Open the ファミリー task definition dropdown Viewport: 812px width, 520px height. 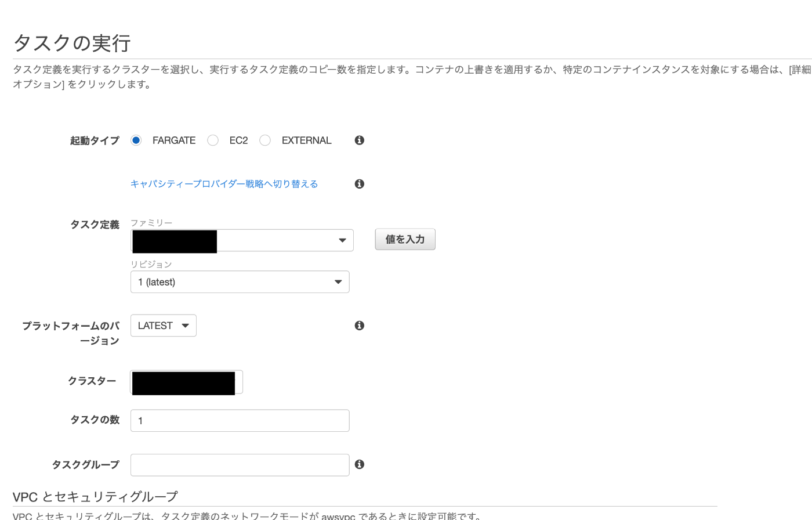[242, 240]
